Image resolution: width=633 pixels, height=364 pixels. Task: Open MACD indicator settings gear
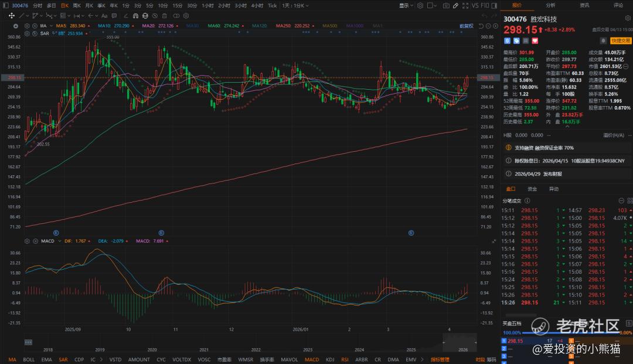click(27, 241)
